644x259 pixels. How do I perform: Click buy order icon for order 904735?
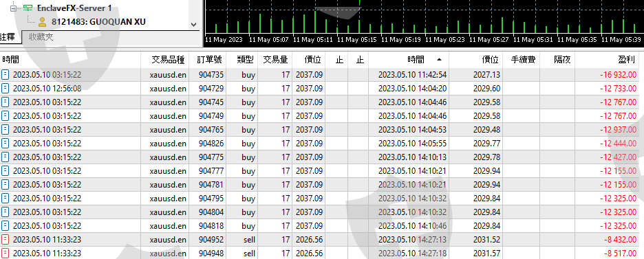5,75
